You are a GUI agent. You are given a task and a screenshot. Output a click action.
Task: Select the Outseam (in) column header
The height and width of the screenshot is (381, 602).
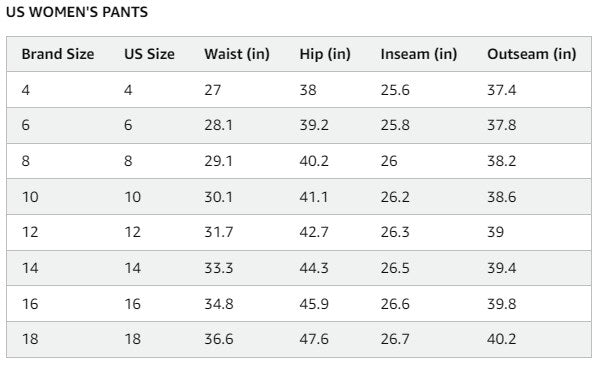pyautogui.click(x=532, y=54)
